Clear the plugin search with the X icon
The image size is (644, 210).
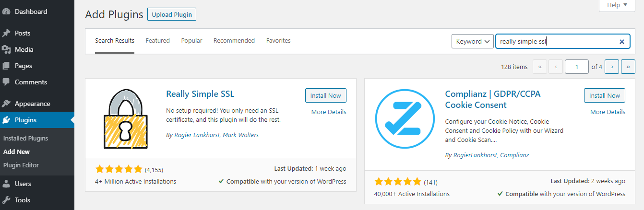pos(622,42)
